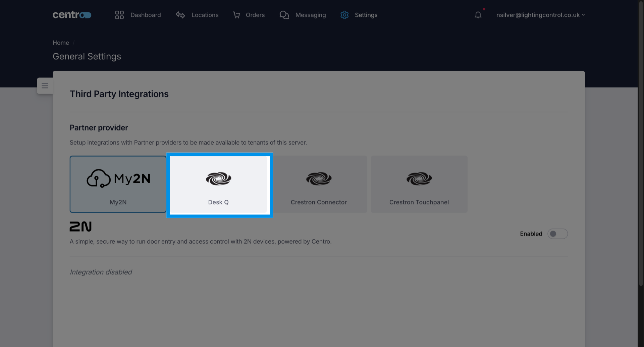The image size is (644, 347).
Task: Open the Dashboard grid icon
Action: 119,15
